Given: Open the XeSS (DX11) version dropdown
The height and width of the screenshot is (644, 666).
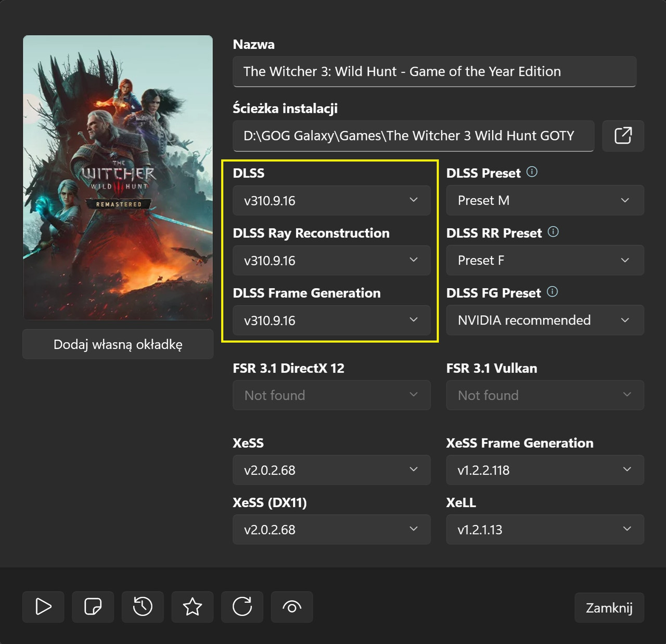Looking at the screenshot, I should [331, 529].
